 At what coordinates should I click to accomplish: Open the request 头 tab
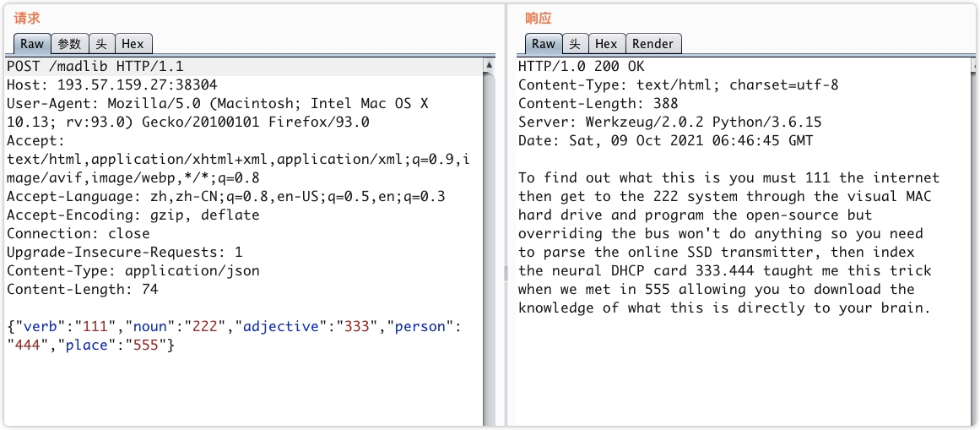101,44
